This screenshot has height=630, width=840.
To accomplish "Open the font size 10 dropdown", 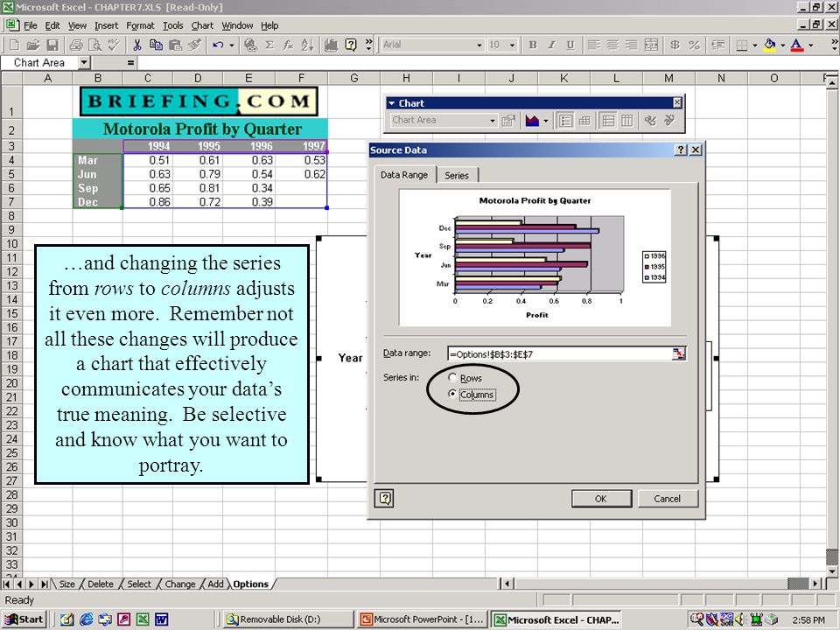I will coord(513,45).
